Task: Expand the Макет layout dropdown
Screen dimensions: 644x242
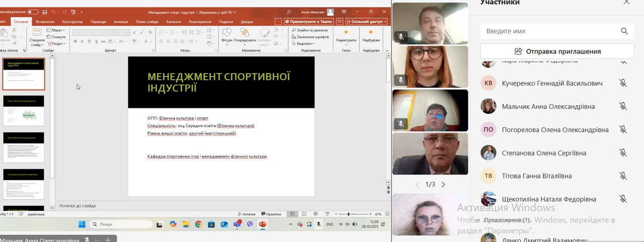Action: [x=57, y=30]
